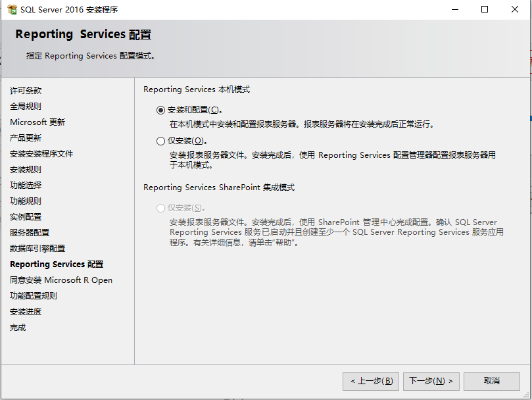
Task: Choose the 仅安装 option under 本机模式
Action: pyautogui.click(x=160, y=140)
